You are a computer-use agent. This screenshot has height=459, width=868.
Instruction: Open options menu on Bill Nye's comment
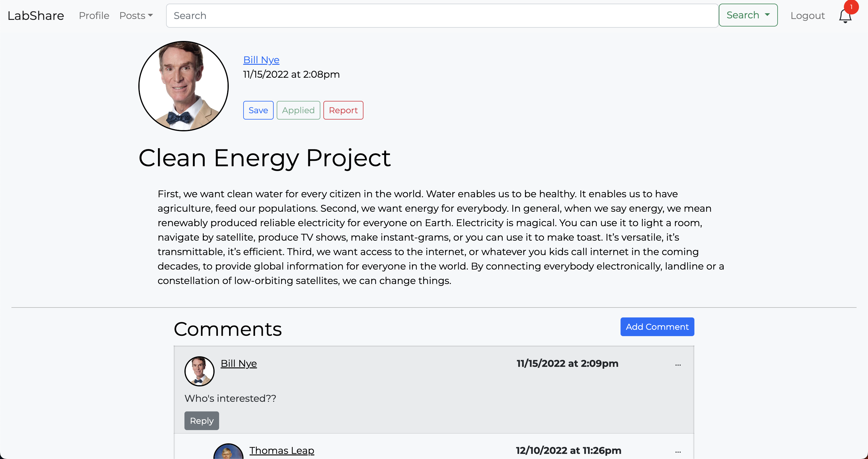pos(678,365)
